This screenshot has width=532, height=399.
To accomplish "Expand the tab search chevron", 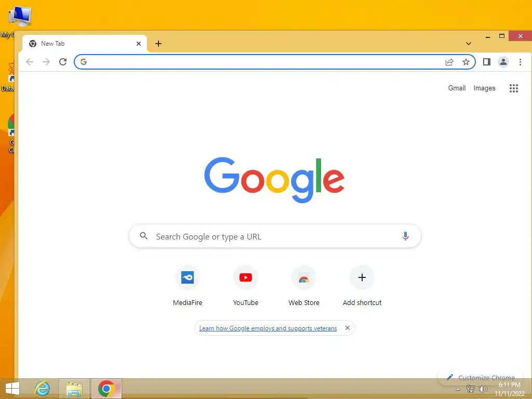I will point(469,44).
